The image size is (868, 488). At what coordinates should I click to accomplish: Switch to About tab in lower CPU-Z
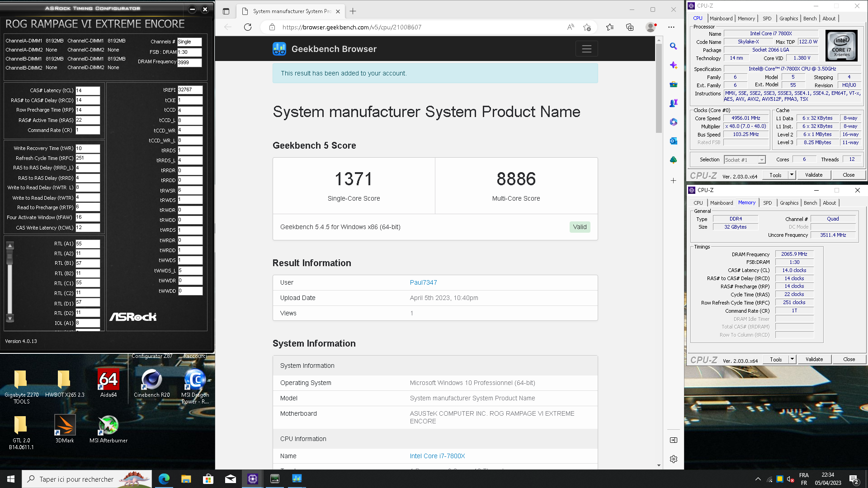tap(829, 203)
